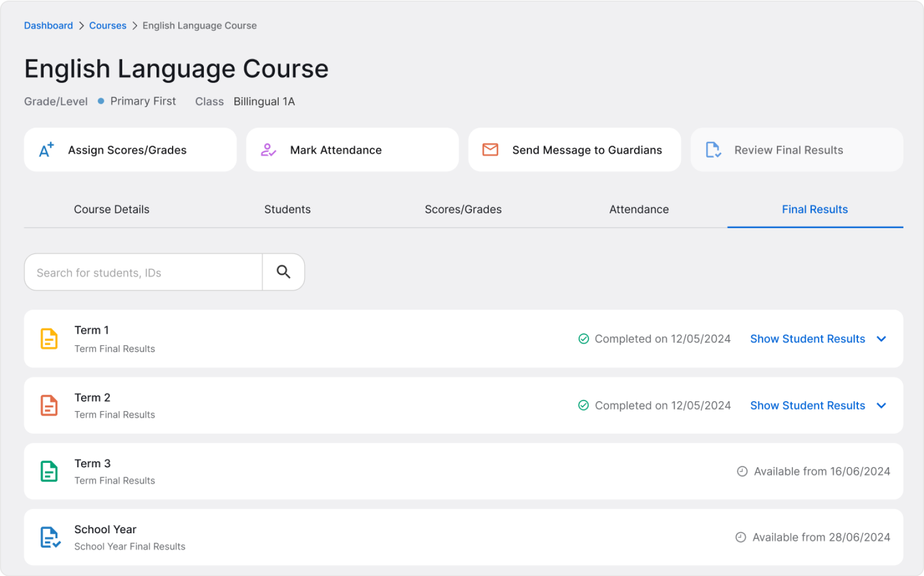Click the clock icon beside Term 3 availability
Viewport: 924px width, 576px height.
[x=741, y=471]
